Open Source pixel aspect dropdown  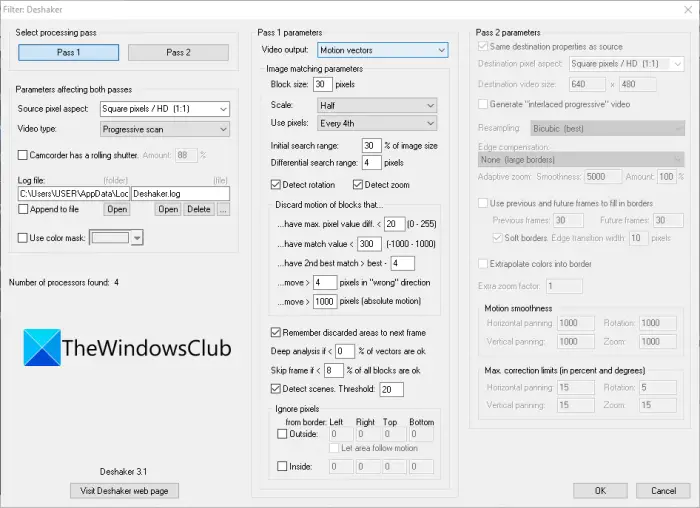tap(165, 109)
